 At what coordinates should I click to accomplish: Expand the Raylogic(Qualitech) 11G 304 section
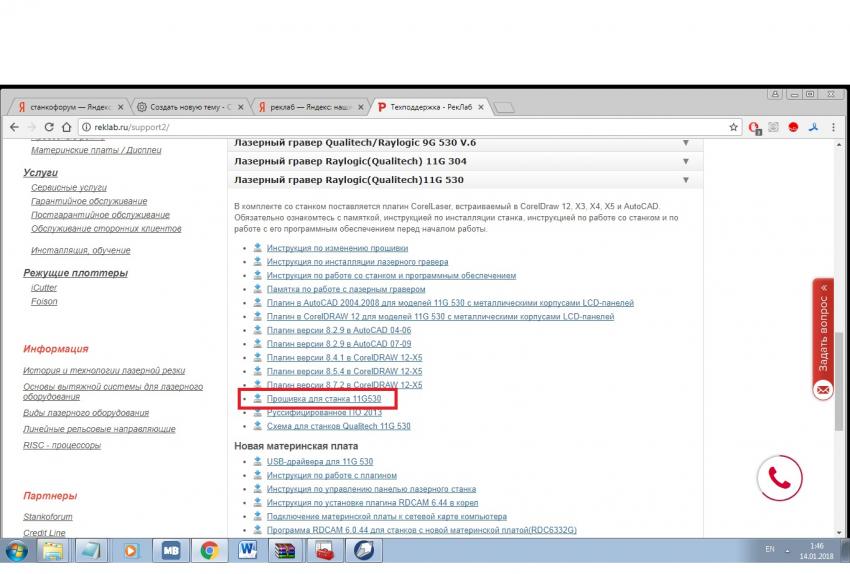click(685, 161)
